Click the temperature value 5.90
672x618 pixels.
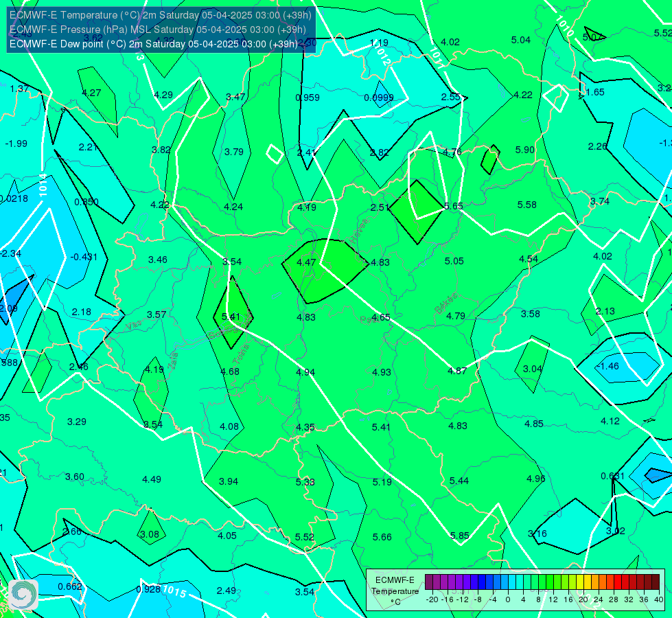(524, 150)
